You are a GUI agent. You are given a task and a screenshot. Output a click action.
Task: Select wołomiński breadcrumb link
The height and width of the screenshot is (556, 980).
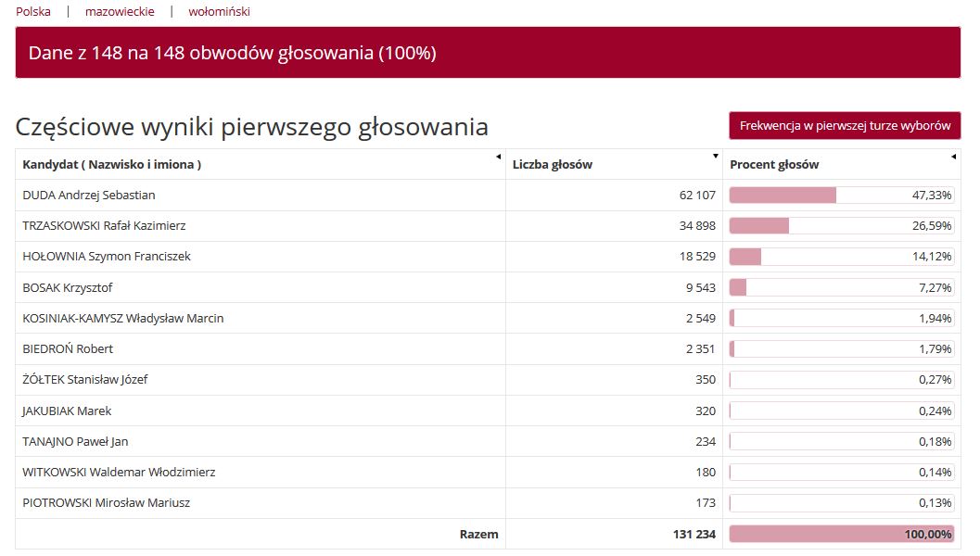219,12
